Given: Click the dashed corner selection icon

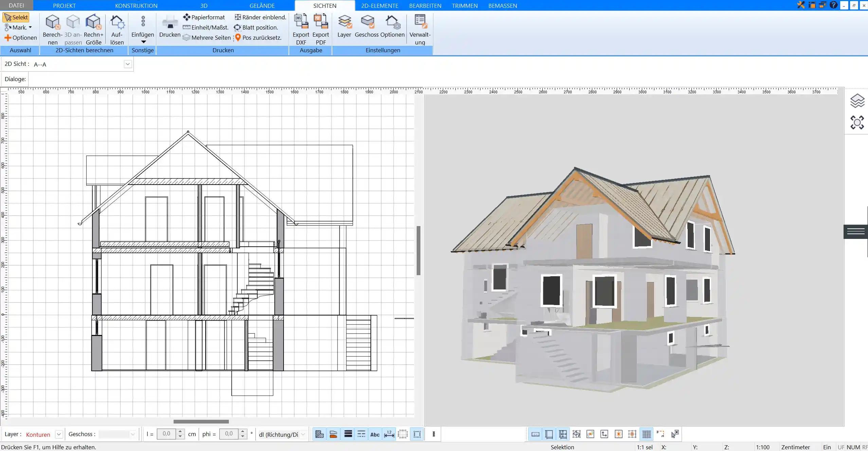Looking at the screenshot, I should 660,434.
